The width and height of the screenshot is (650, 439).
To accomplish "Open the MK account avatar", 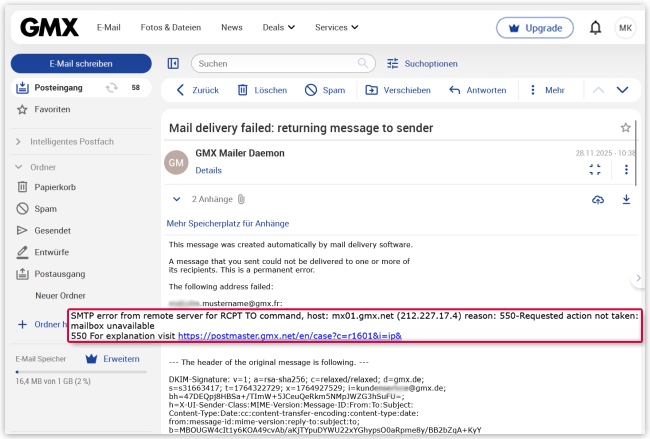I will pyautogui.click(x=625, y=28).
